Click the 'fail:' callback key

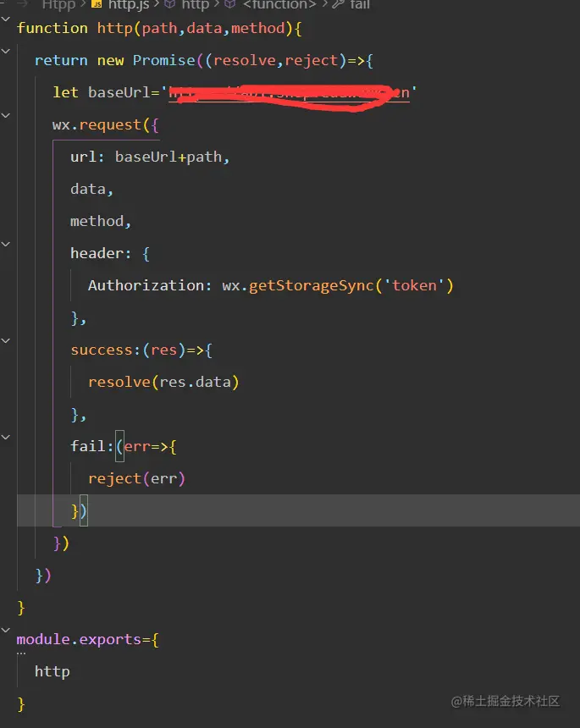(92, 446)
